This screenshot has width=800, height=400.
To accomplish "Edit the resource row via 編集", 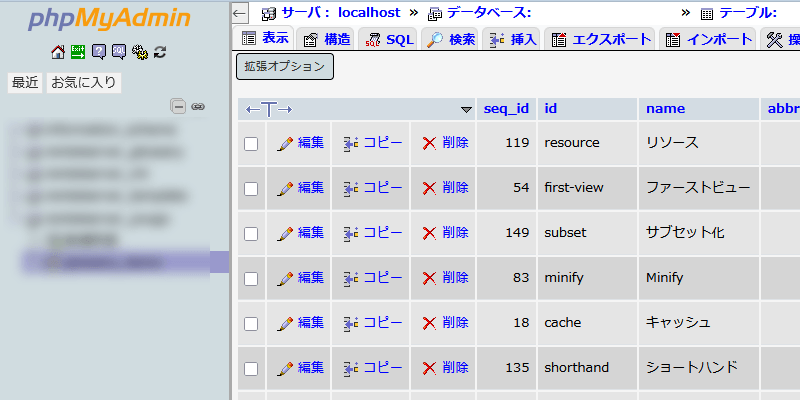I will click(x=301, y=143).
